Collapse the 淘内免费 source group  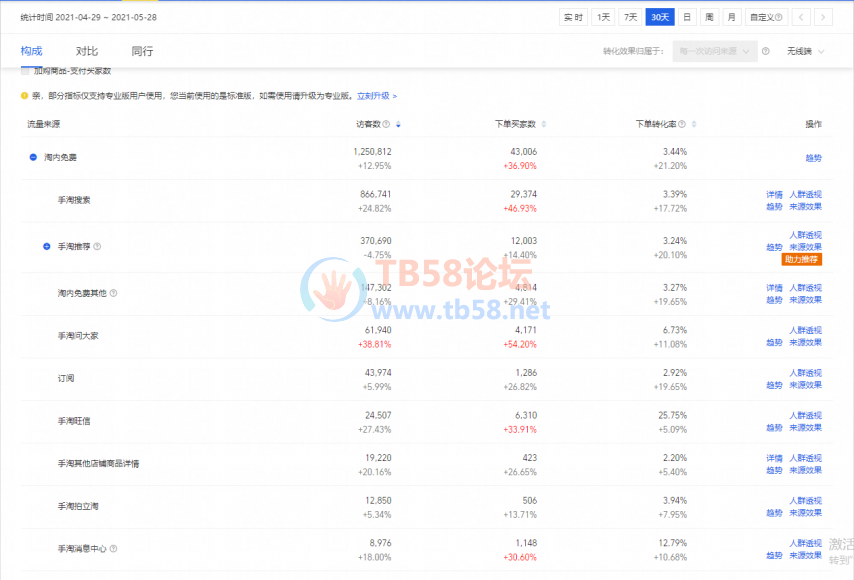click(x=33, y=157)
